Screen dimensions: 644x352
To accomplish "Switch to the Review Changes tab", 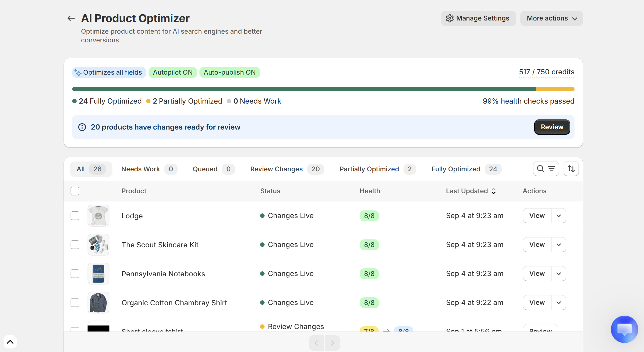I will coord(287,169).
